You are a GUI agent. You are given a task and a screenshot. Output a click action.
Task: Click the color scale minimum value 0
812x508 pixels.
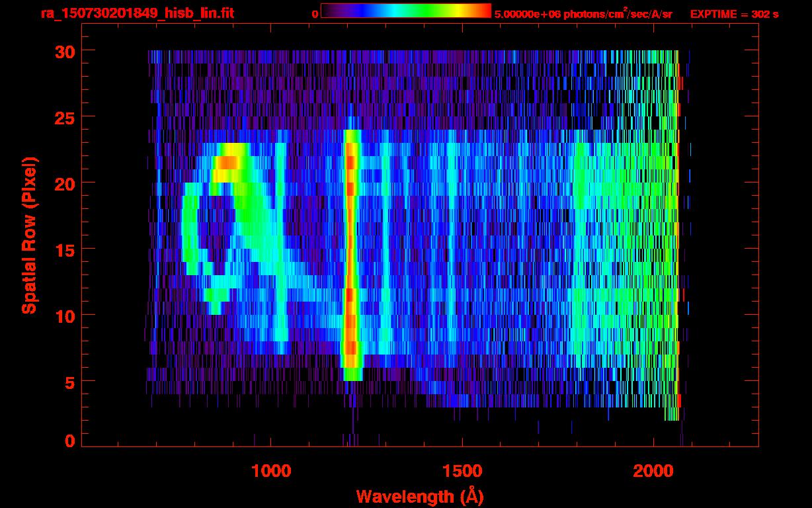(315, 14)
